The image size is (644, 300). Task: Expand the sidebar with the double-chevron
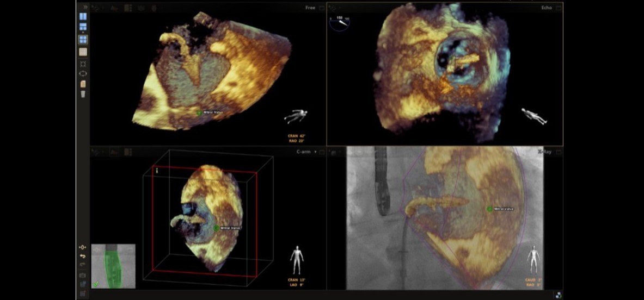tap(84, 7)
